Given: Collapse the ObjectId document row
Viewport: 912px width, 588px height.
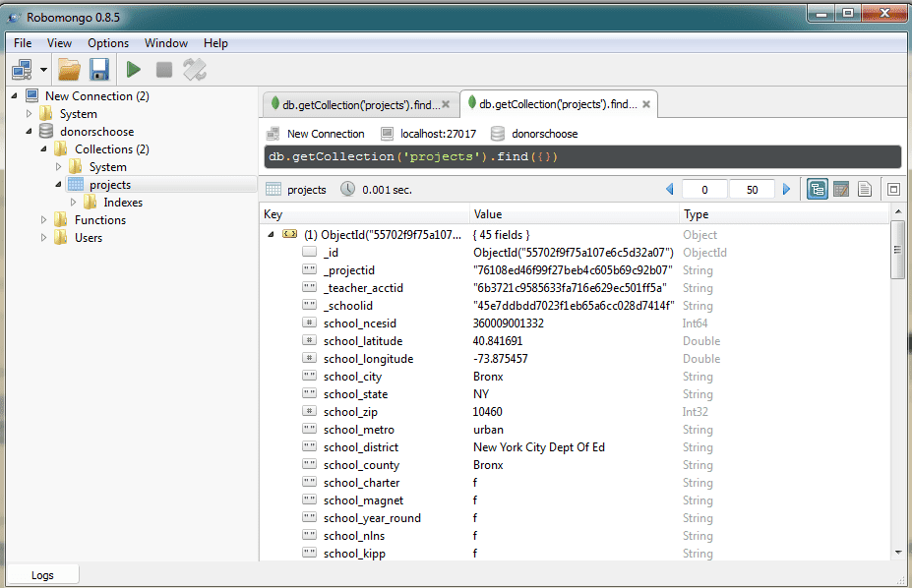Looking at the screenshot, I should [x=271, y=235].
